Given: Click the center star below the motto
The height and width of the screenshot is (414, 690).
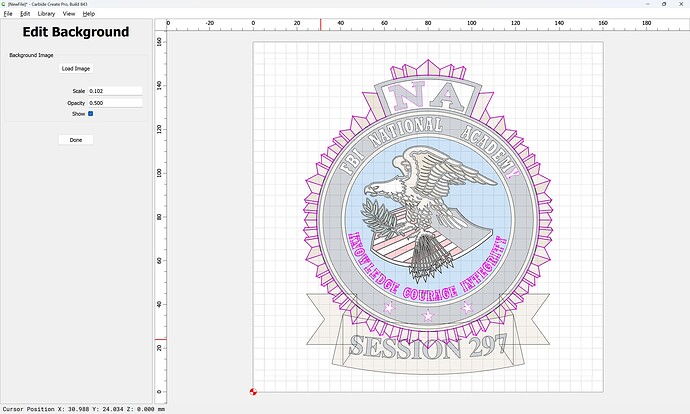Looking at the screenshot, I should pyautogui.click(x=428, y=315).
